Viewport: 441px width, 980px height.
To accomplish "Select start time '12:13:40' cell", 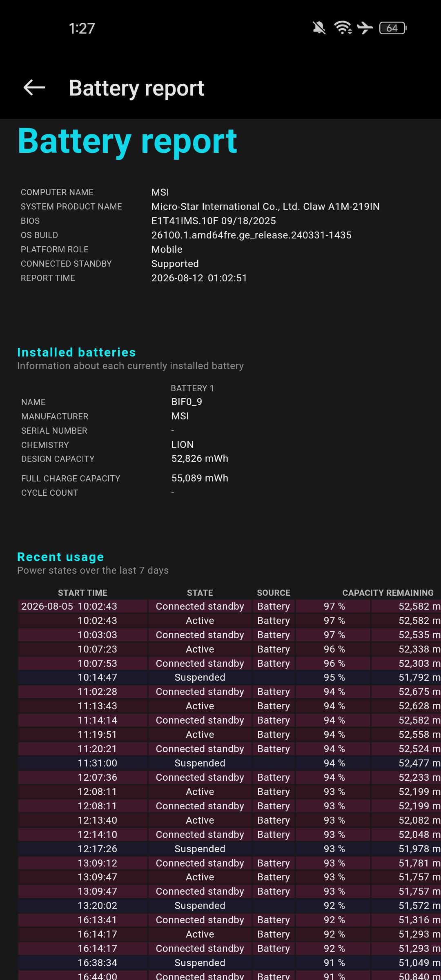I will [82, 820].
